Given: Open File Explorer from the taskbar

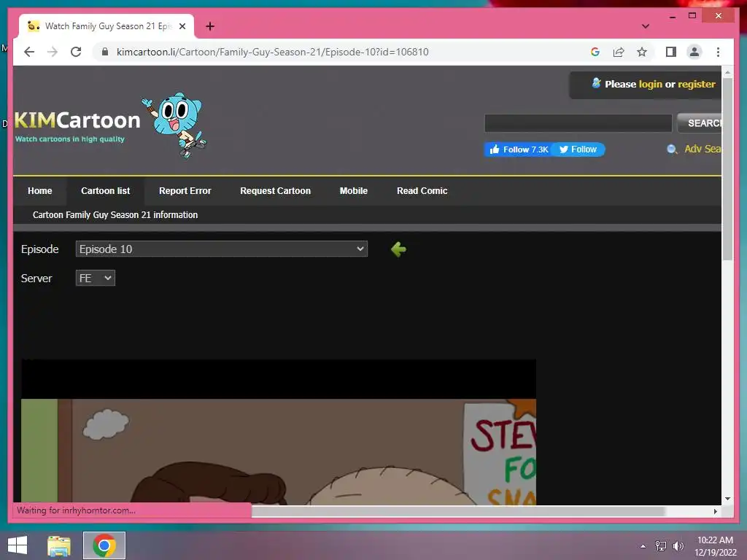Looking at the screenshot, I should click(59, 545).
